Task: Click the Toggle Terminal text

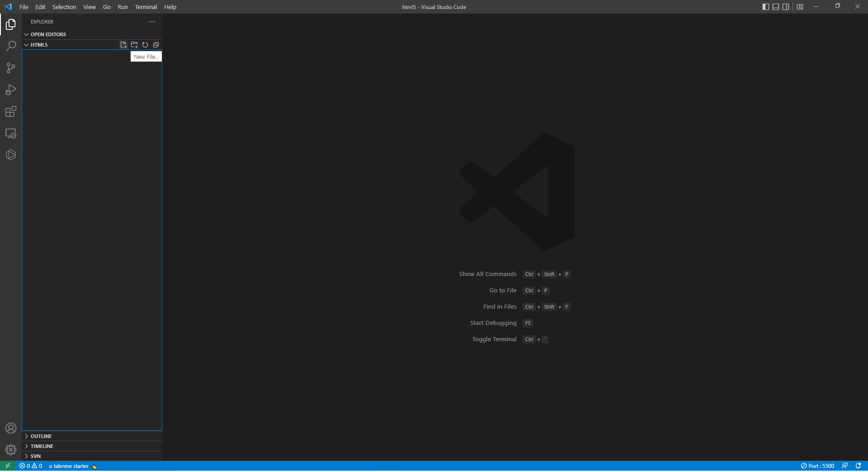Action: pos(494,339)
